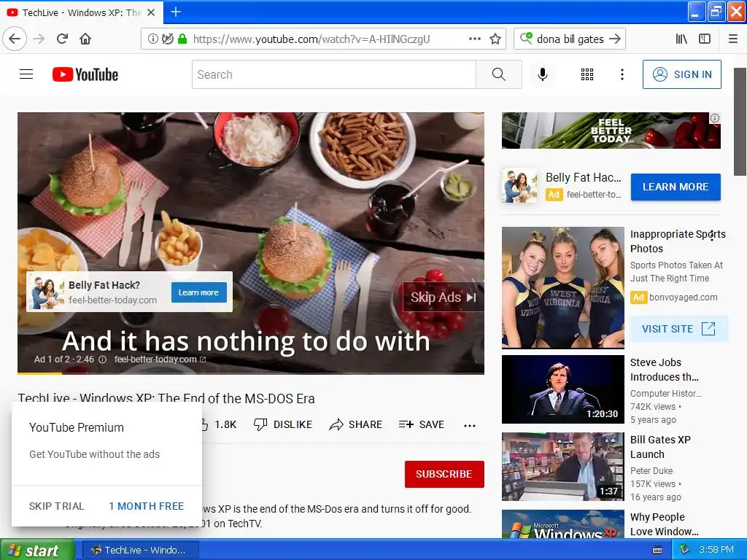Screen dimensions: 747x560
Task: Click the info icon on banner ad corner
Action: (x=715, y=118)
